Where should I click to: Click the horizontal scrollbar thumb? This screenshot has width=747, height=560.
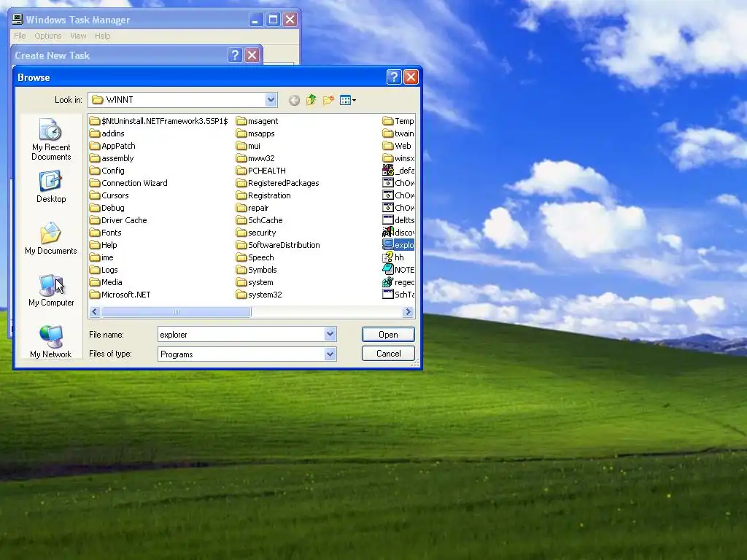(x=177, y=312)
